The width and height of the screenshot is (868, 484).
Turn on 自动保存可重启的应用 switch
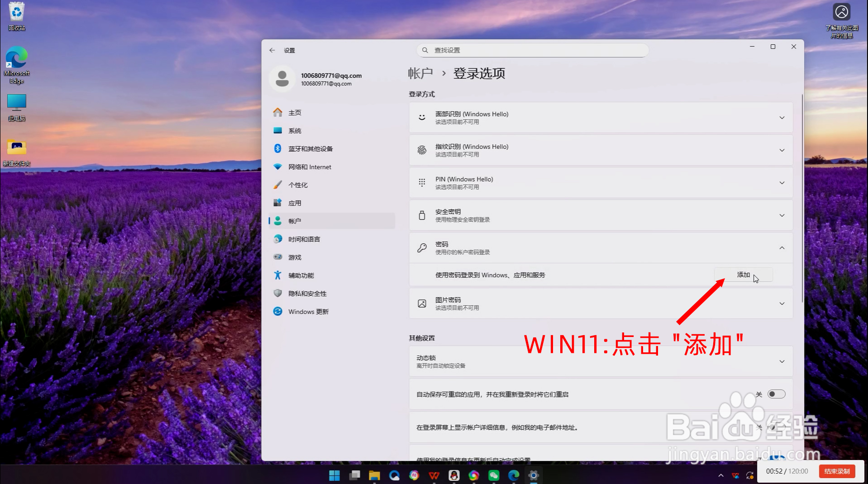pyautogui.click(x=776, y=394)
